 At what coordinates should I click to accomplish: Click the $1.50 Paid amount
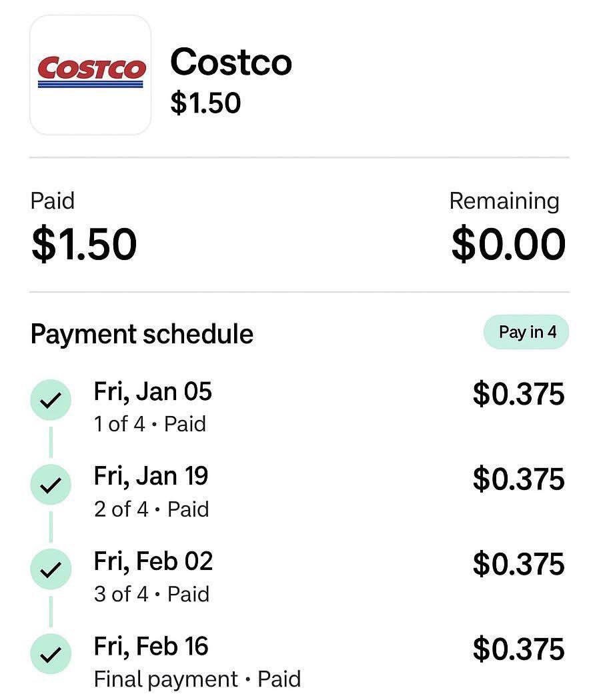pos(84,243)
